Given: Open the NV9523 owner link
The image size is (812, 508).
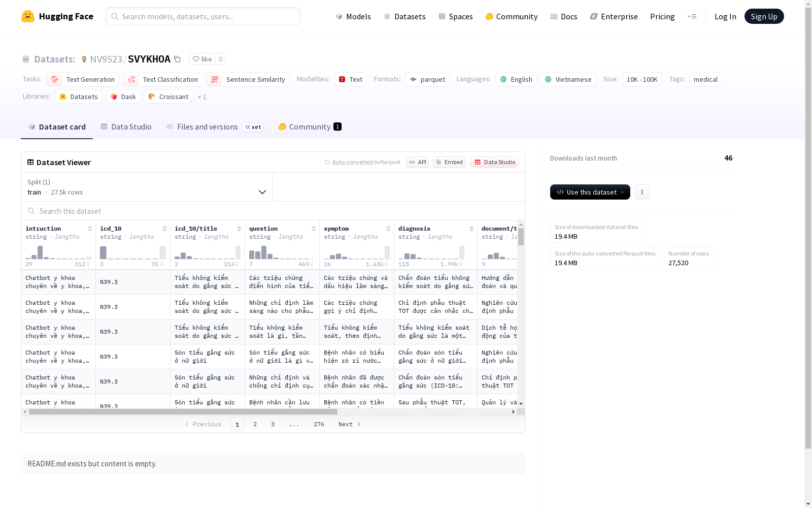Looking at the screenshot, I should click(106, 59).
